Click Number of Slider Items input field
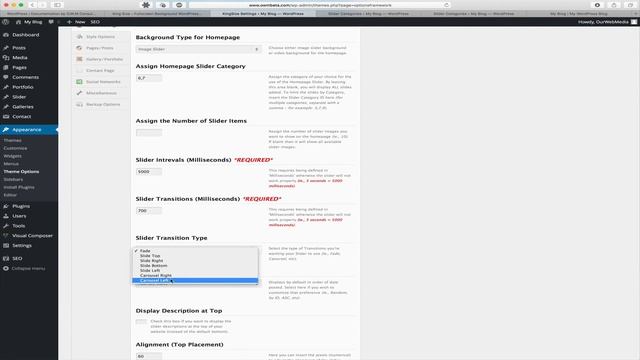The width and height of the screenshot is (640, 360). pos(149,133)
